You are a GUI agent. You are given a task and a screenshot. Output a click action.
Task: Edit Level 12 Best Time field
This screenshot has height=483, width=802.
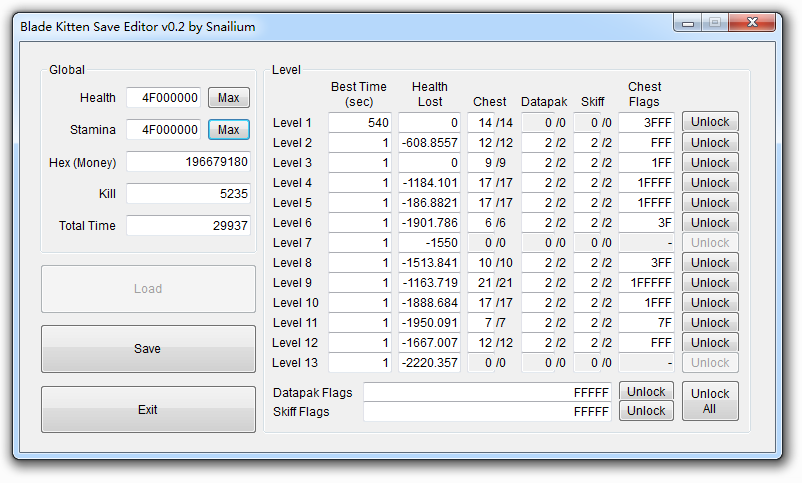360,343
